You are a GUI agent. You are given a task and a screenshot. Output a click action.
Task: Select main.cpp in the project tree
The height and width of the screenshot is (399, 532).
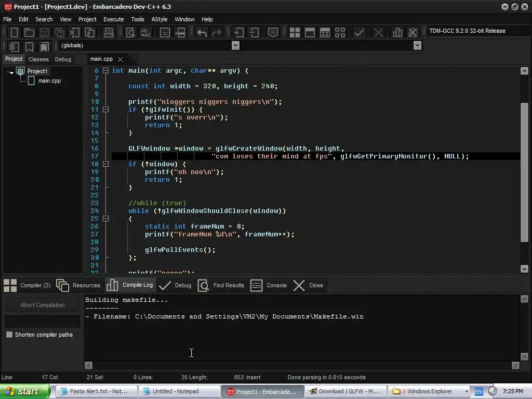click(x=49, y=81)
